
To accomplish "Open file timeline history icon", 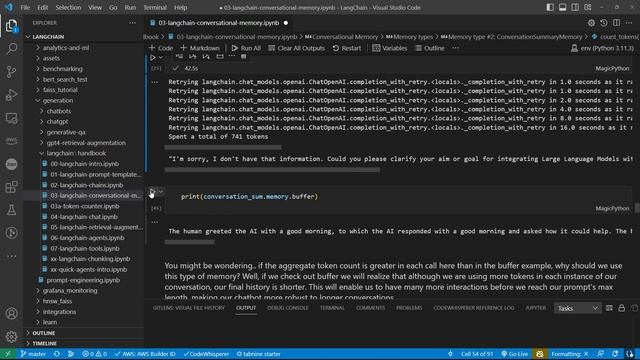I will coord(604,23).
